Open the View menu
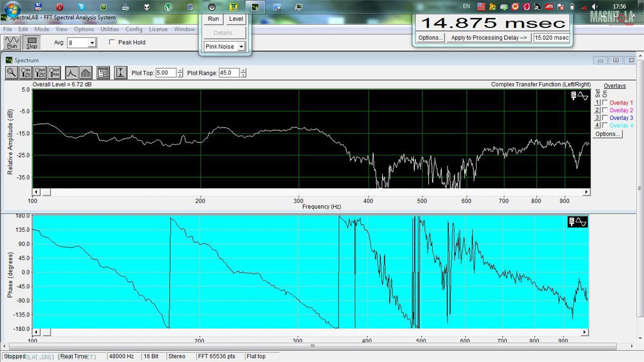Screen dimensions: 644x362 (x=62, y=30)
